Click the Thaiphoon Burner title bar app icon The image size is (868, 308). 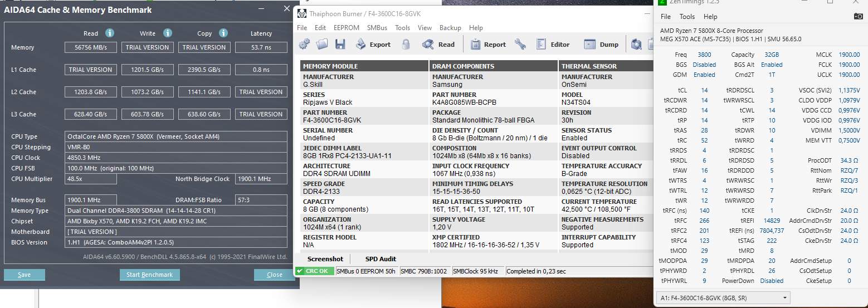[x=301, y=13]
